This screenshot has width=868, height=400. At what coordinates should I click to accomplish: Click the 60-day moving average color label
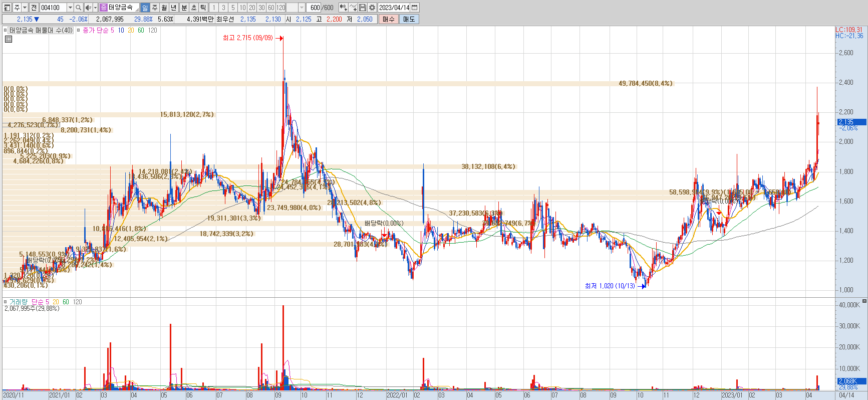point(141,30)
